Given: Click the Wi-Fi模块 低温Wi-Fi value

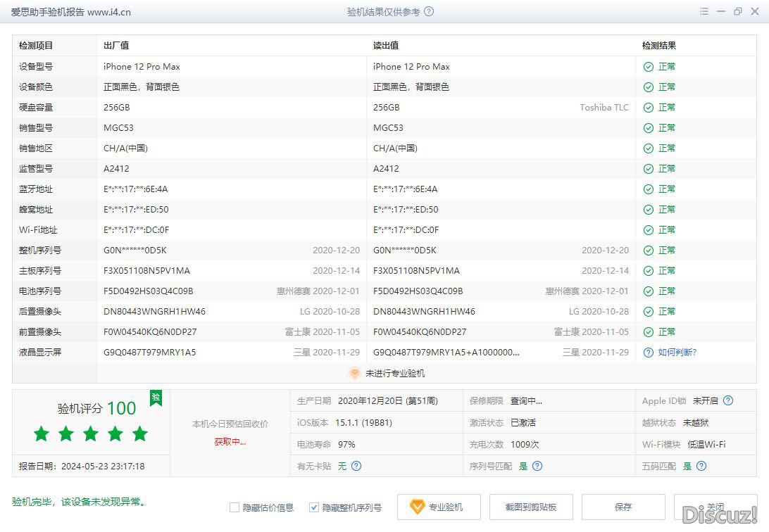Looking at the screenshot, I should click(706, 444).
